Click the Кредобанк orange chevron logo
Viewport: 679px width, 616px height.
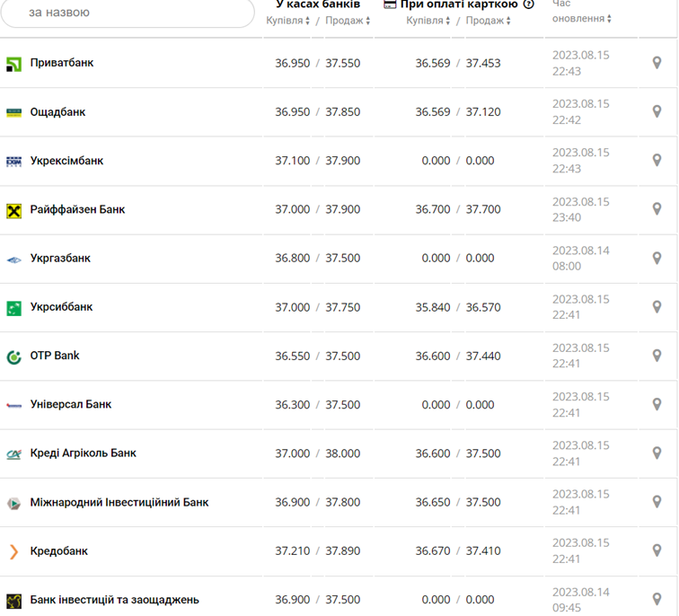pos(13,551)
